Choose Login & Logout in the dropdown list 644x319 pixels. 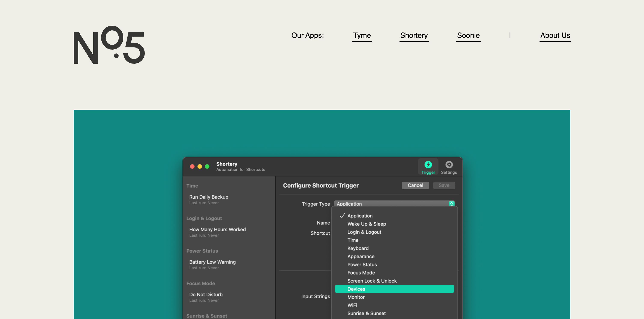[x=394, y=232]
